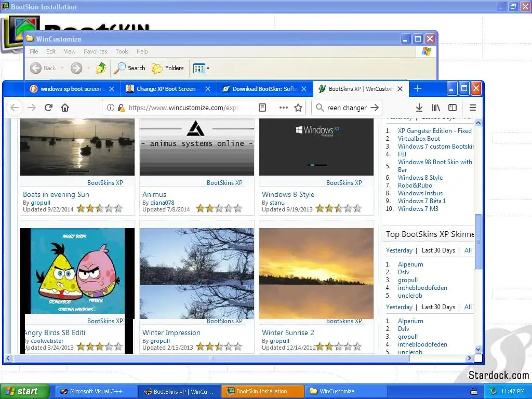The image size is (532, 399).
Task: Open the Animus bootskin title link
Action: click(154, 194)
